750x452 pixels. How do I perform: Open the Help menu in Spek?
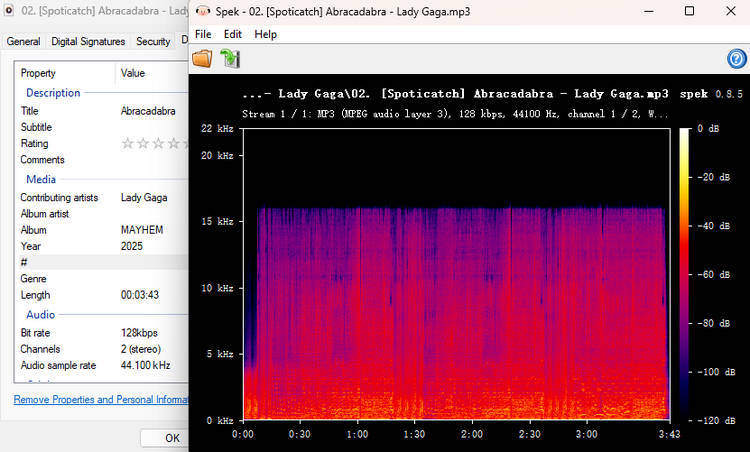pyautogui.click(x=265, y=34)
